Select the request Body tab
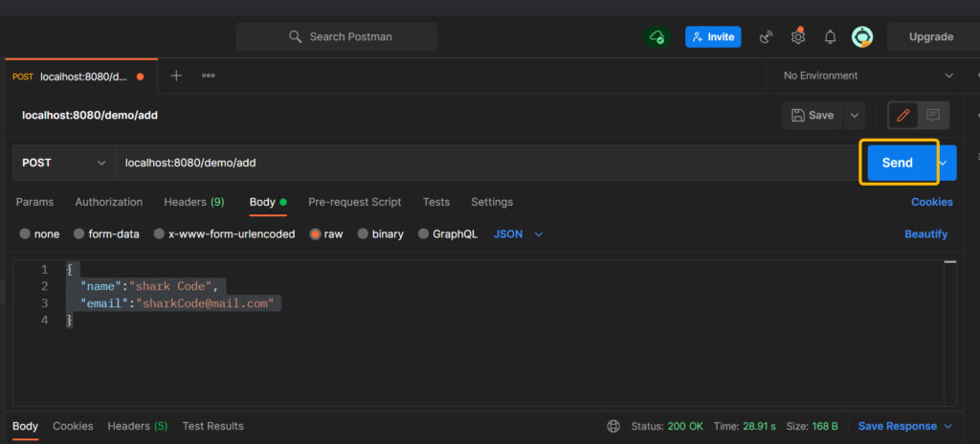The height and width of the screenshot is (444, 980). (x=268, y=202)
